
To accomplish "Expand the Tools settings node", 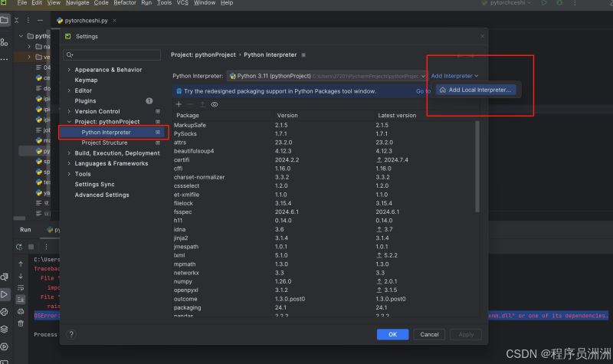I will tap(69, 174).
